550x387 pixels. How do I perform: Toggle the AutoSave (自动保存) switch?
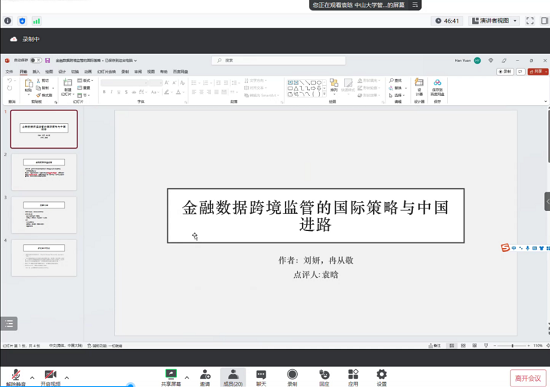coord(35,60)
